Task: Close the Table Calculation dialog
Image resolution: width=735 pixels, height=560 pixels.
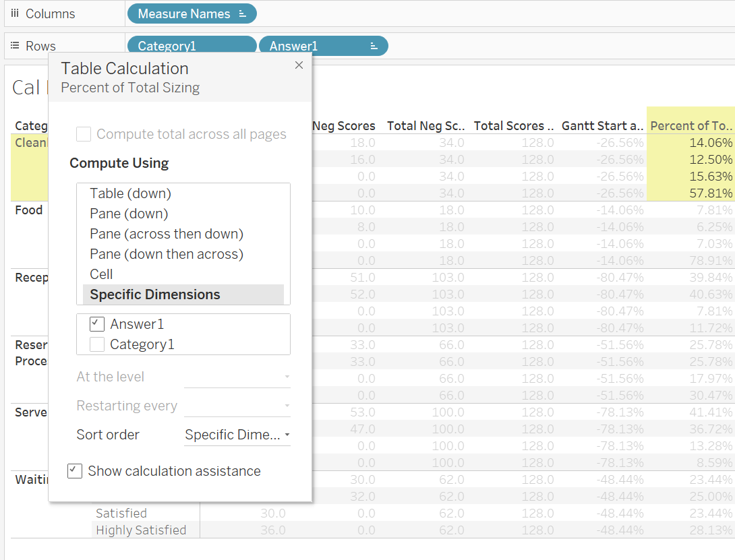Action: 299,65
